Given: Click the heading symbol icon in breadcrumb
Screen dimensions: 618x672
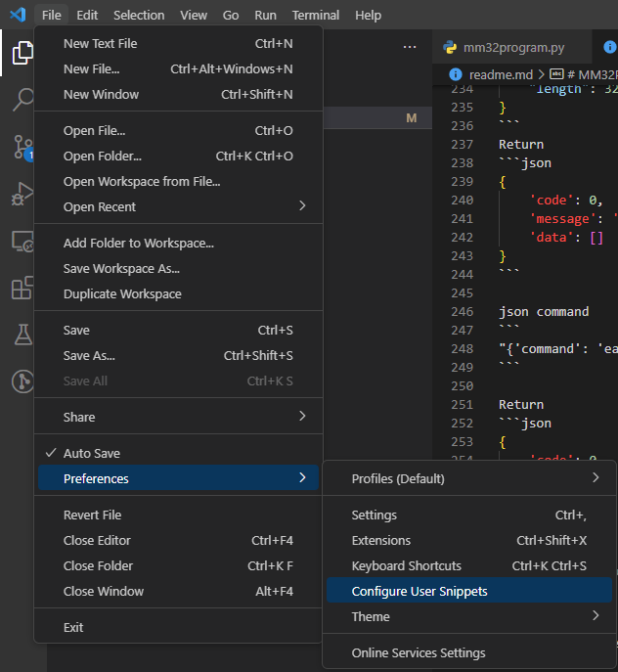Looking at the screenshot, I should coord(556,74).
